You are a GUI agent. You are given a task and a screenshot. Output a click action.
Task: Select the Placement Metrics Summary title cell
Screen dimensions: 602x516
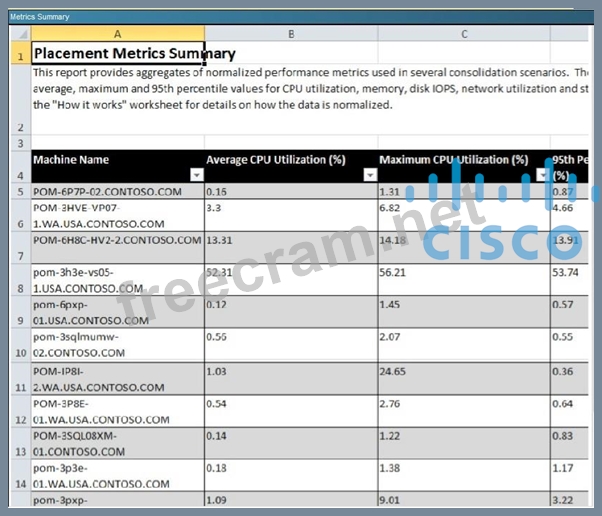[135, 54]
